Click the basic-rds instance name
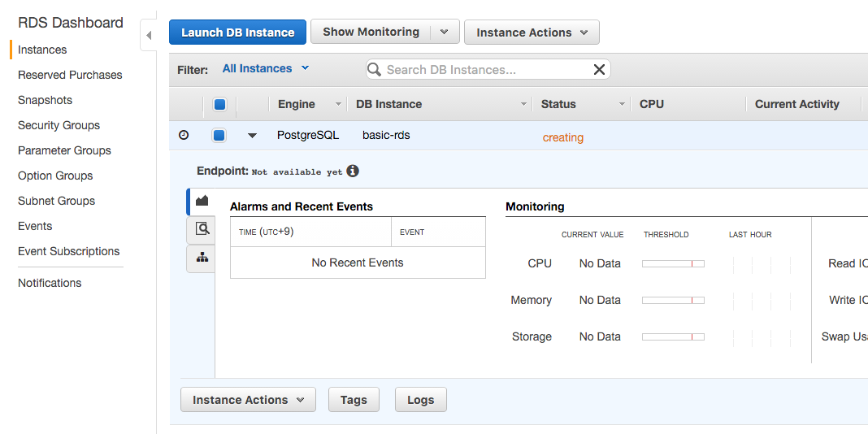 386,135
